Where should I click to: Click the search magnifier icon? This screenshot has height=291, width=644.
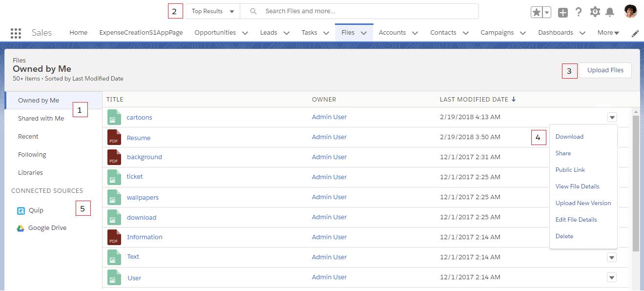click(253, 11)
